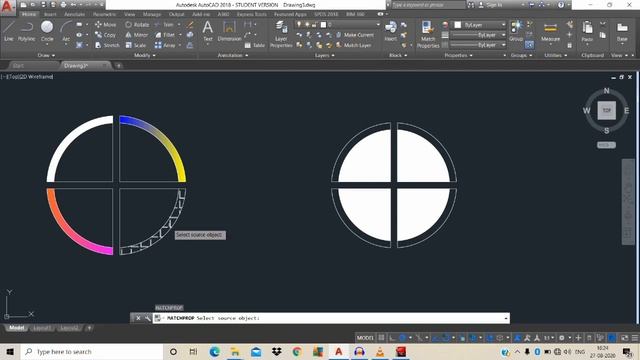Image resolution: width=640 pixels, height=360 pixels.
Task: Click the MATCHPROP command line input
Action: (331, 318)
